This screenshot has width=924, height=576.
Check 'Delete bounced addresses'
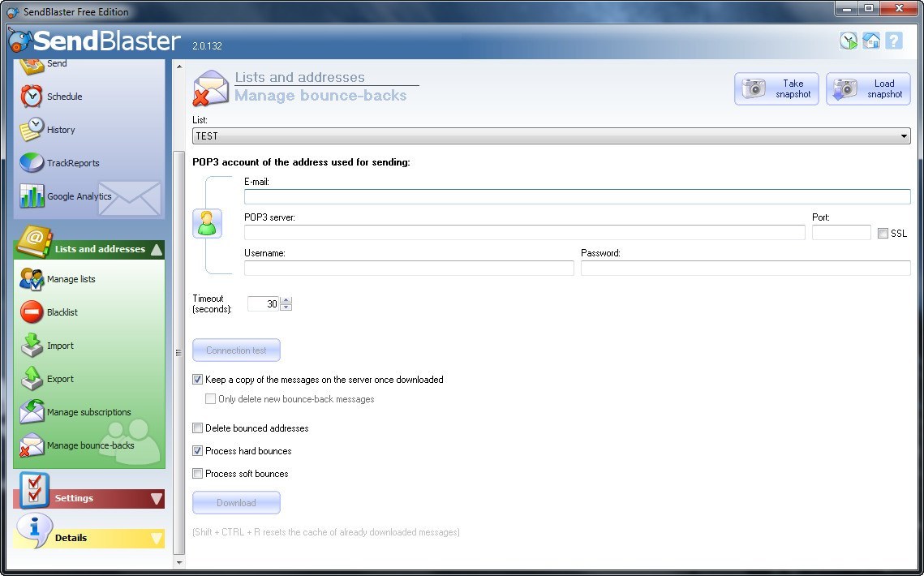click(197, 428)
